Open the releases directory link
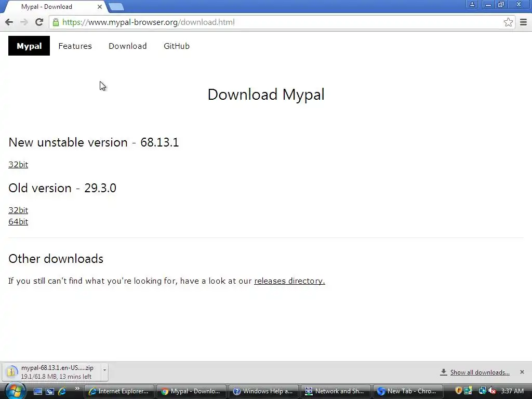The width and height of the screenshot is (532, 399). click(x=289, y=281)
